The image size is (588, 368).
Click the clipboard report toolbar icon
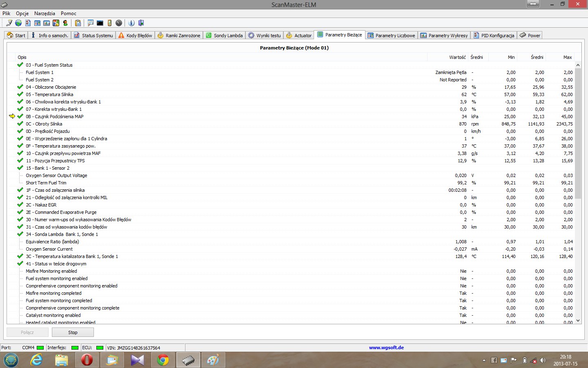[78, 23]
